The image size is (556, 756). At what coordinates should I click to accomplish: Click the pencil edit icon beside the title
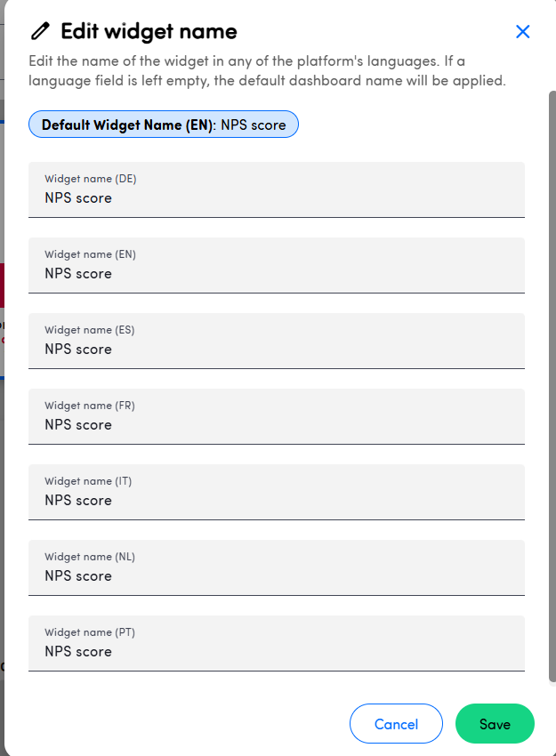pyautogui.click(x=40, y=31)
